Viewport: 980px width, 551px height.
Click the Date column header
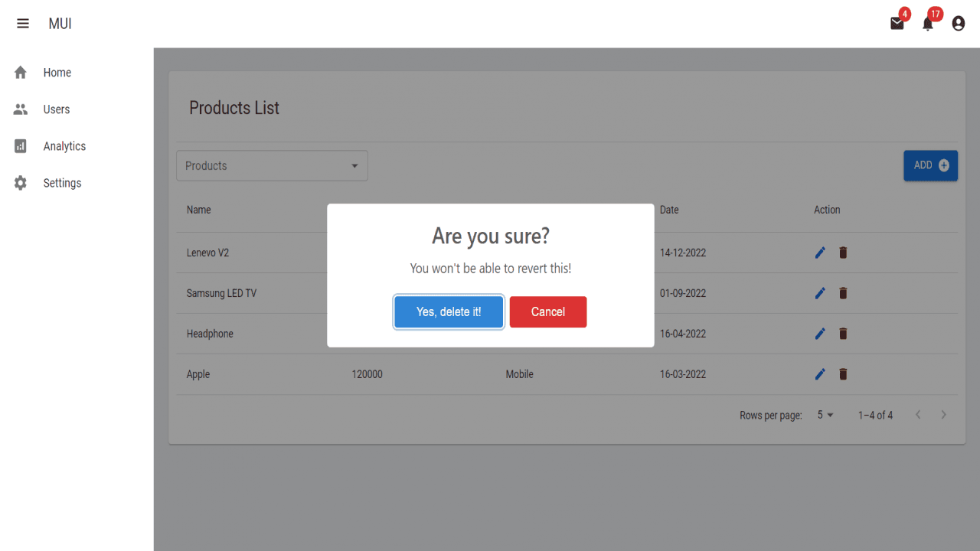669,210
